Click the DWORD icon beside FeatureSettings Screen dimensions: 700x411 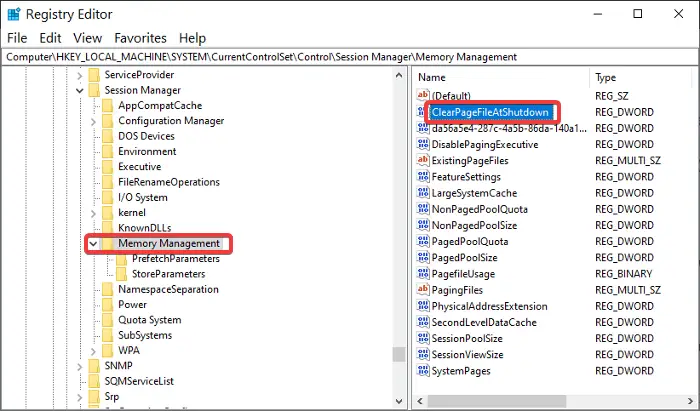coord(422,177)
